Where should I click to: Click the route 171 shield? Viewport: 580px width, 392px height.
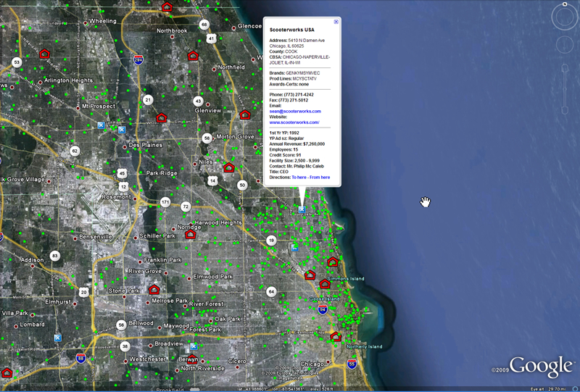pos(165,202)
